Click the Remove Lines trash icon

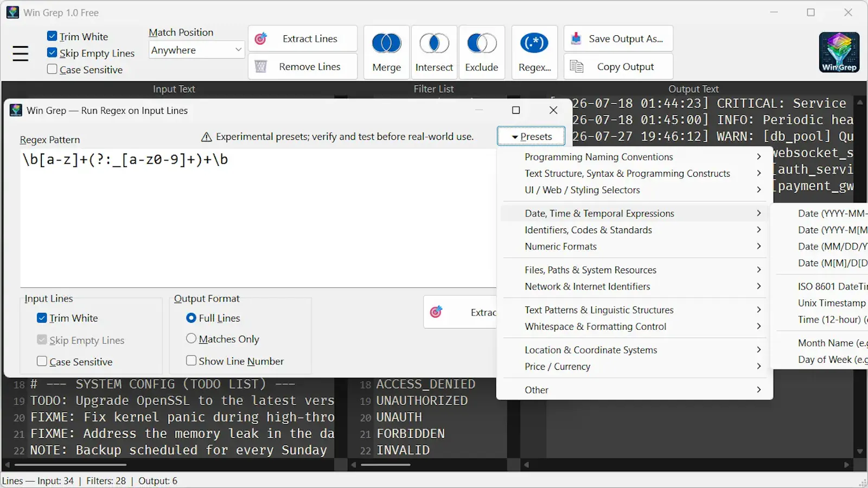[261, 66]
